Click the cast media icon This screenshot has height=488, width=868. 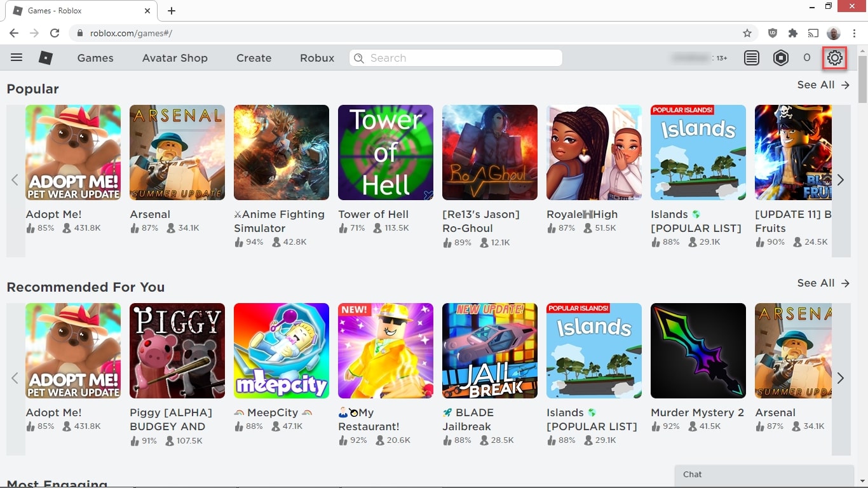pyautogui.click(x=813, y=33)
